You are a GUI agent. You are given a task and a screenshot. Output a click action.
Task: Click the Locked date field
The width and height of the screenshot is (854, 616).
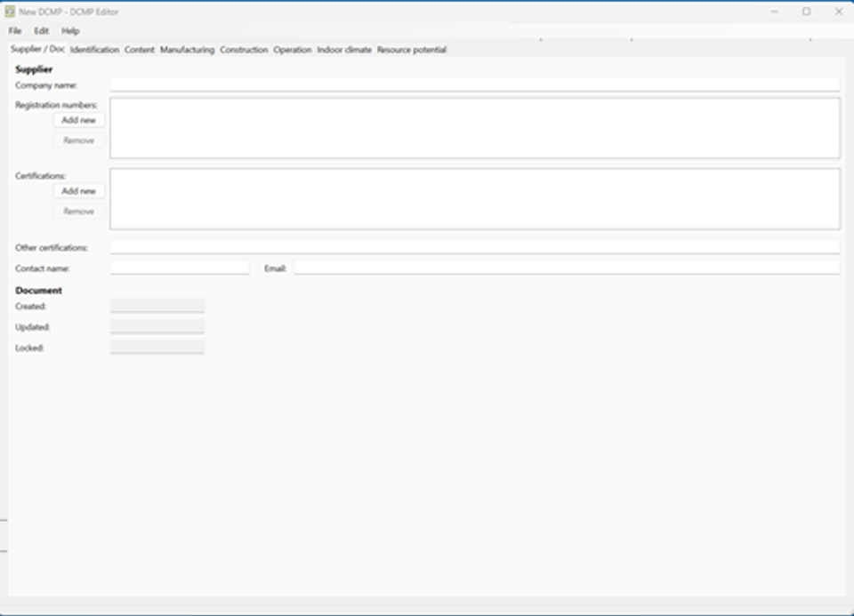coord(157,348)
